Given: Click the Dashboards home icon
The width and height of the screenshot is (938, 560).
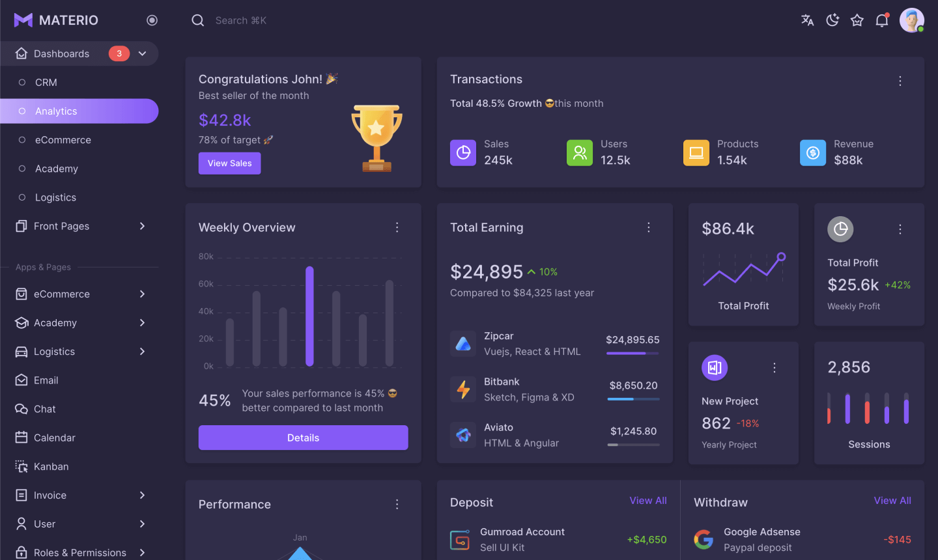Looking at the screenshot, I should [21, 53].
